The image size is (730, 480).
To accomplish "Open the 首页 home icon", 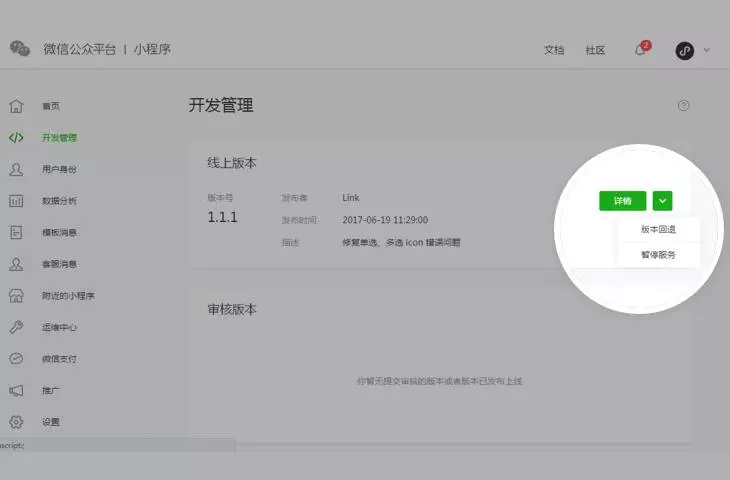I will pyautogui.click(x=16, y=106).
